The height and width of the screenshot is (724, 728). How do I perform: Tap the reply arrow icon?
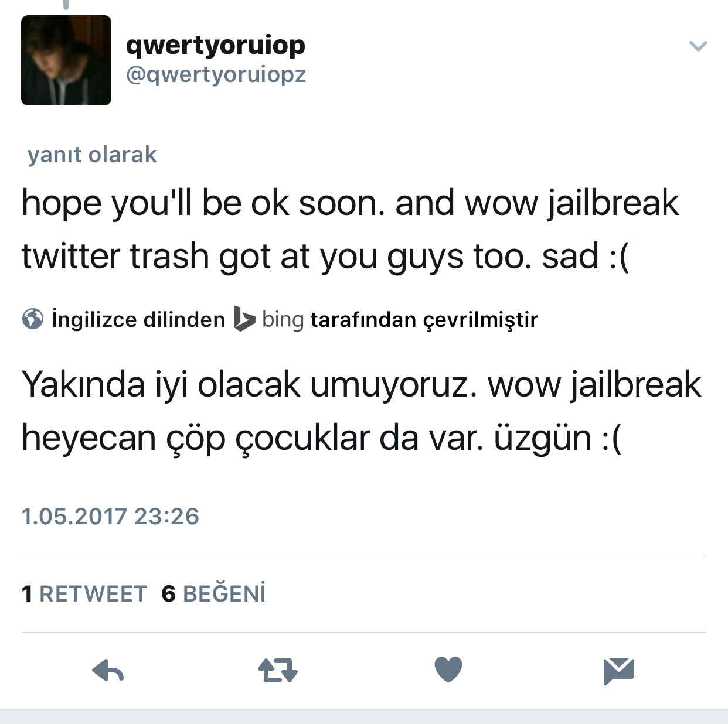108,671
